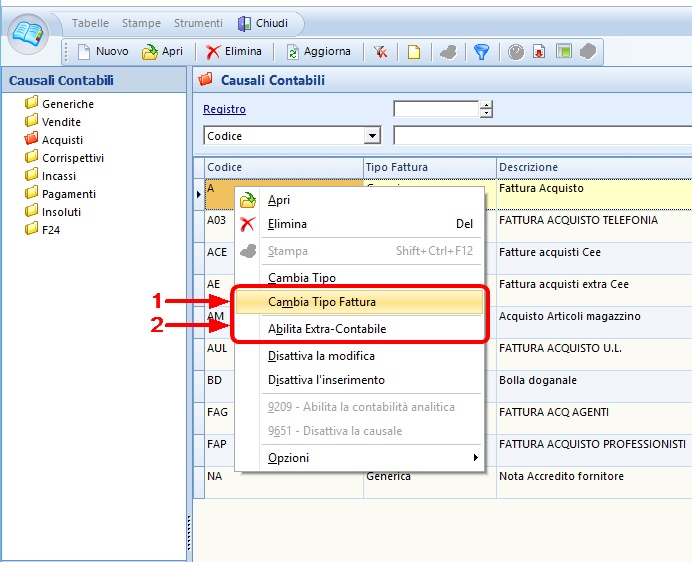The width and height of the screenshot is (692, 562).
Task: Click the blue funnel filter icon
Action: 482,52
